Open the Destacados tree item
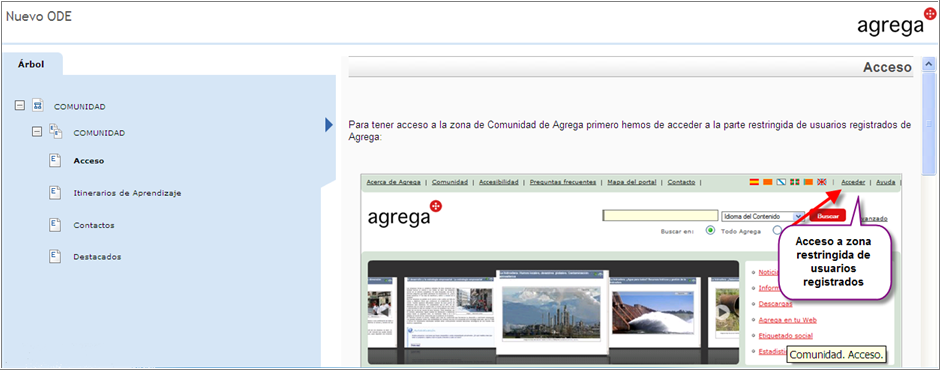 tap(97, 257)
